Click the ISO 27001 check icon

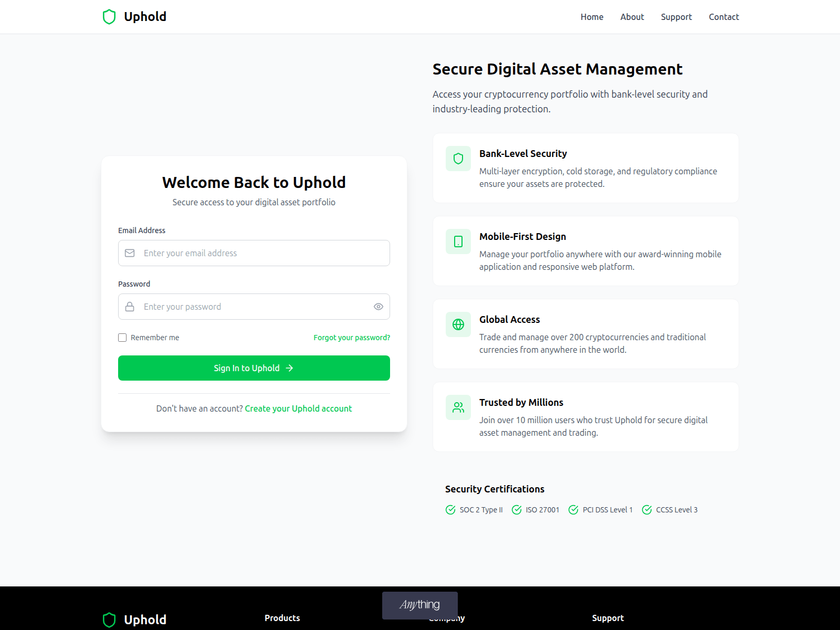coord(517,510)
